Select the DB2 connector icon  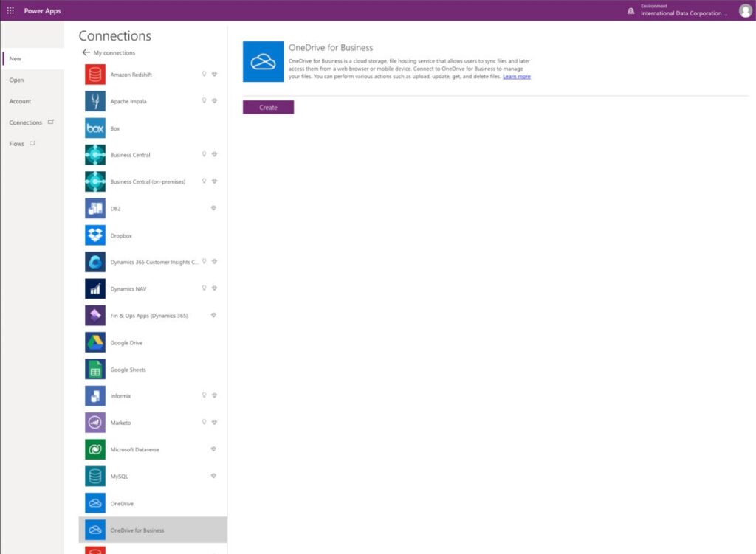pyautogui.click(x=95, y=209)
